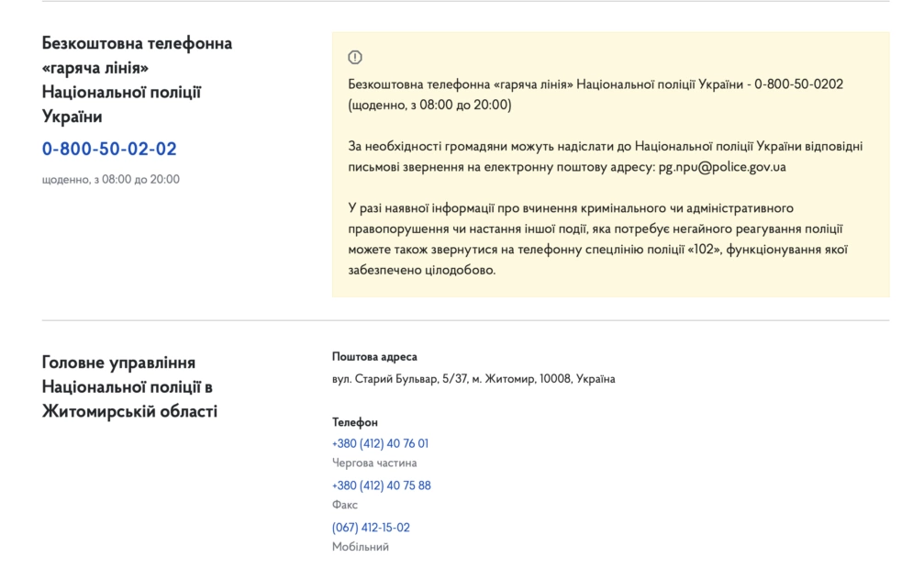Image resolution: width=924 pixels, height=569 pixels.
Task: Click the Поштова адреса label
Action: click(x=374, y=357)
